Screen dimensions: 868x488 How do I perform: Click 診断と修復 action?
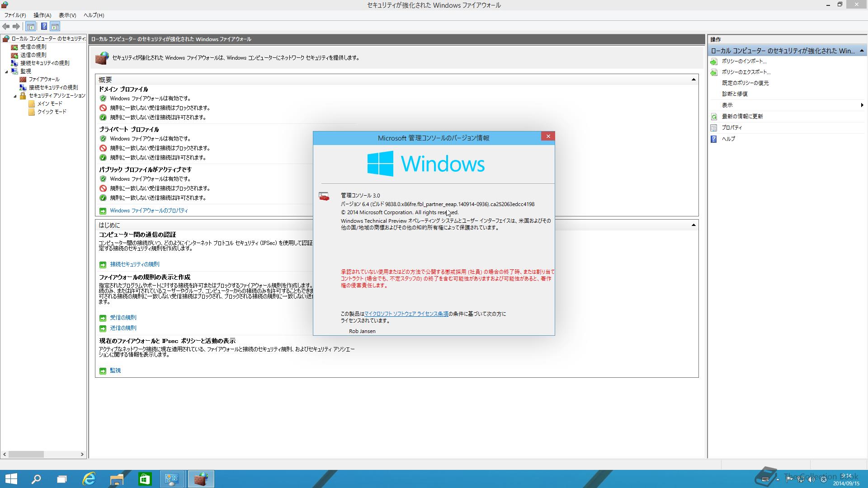(735, 94)
